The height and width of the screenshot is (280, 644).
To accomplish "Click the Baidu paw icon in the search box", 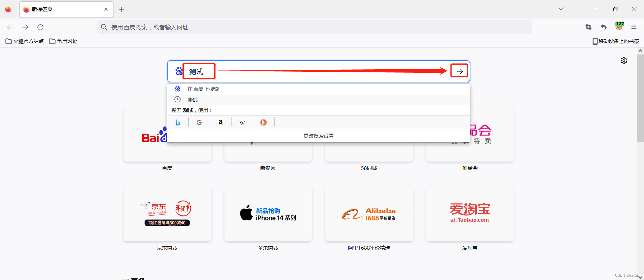I will click(x=179, y=71).
